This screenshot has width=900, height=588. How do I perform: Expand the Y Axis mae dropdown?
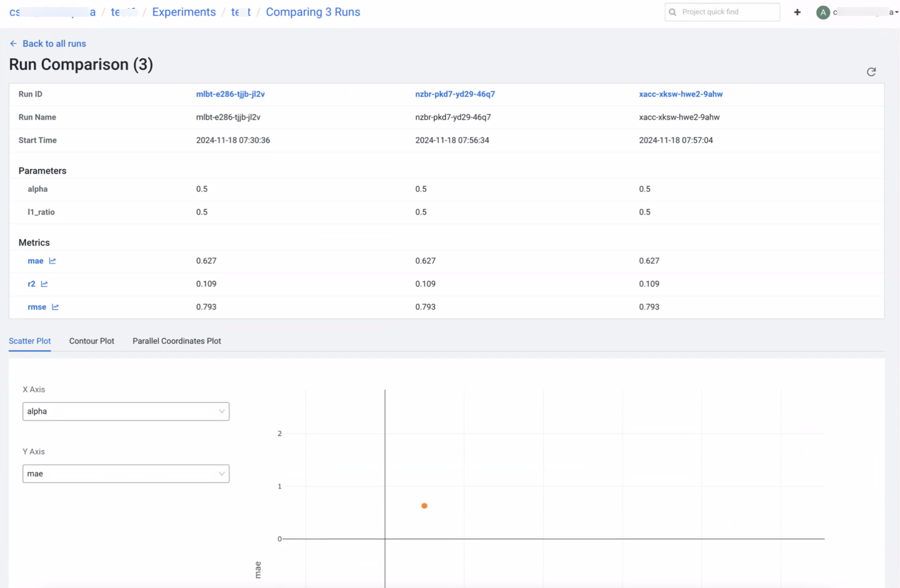click(x=126, y=474)
